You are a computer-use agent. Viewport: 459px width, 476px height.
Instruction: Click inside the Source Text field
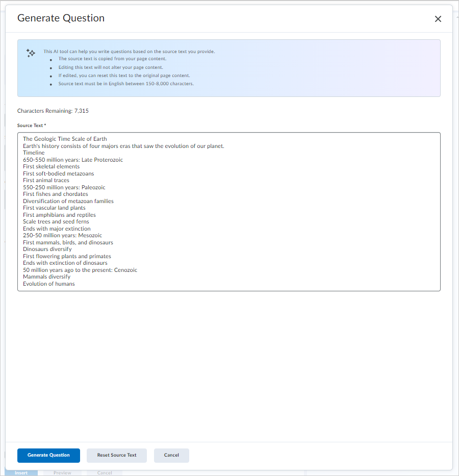coord(229,212)
